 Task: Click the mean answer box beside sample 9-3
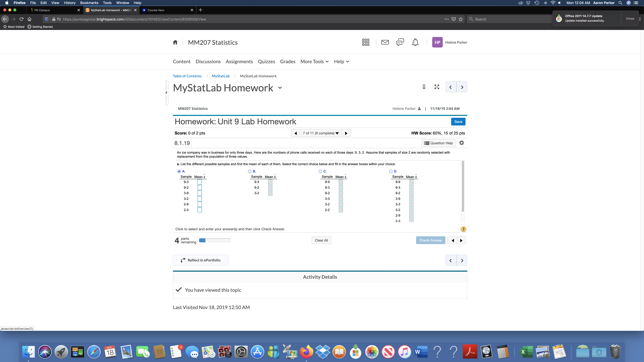pos(199,182)
